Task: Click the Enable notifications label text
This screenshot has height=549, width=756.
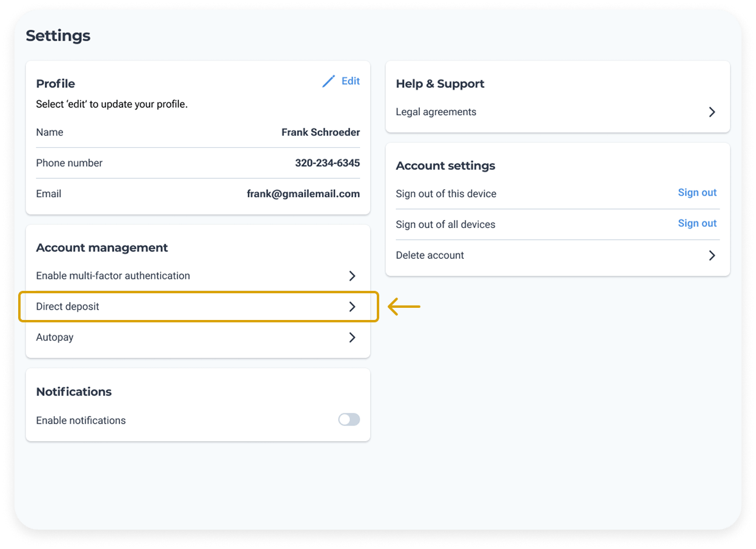Action: coord(81,421)
